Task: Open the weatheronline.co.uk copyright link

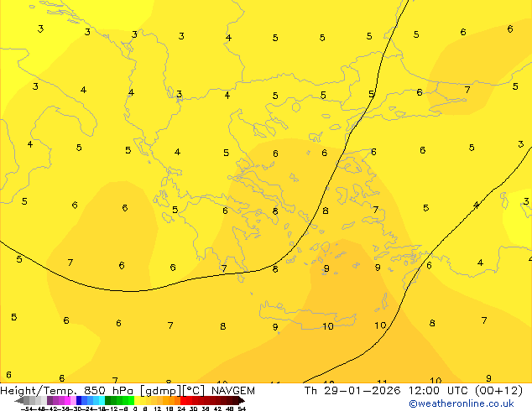Action: 461,403
